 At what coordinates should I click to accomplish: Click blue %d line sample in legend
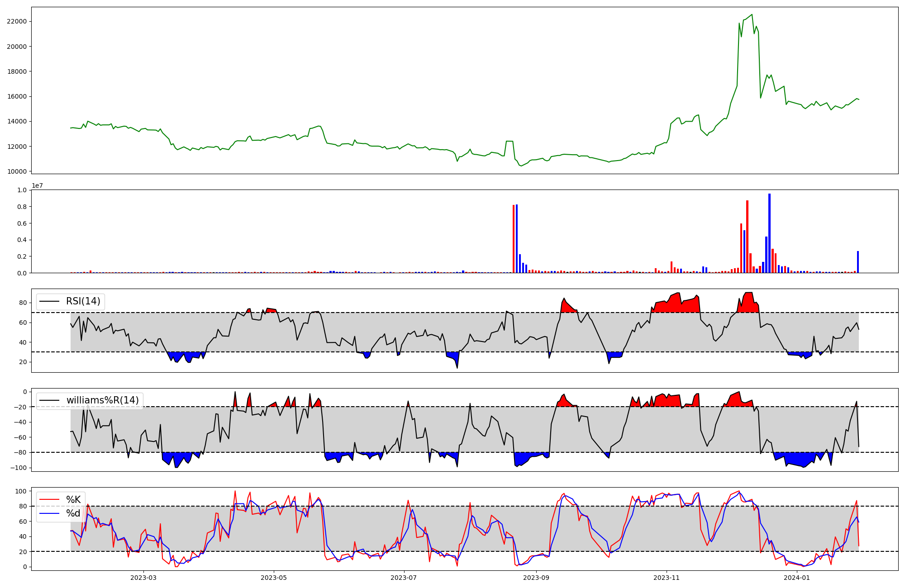click(49, 513)
